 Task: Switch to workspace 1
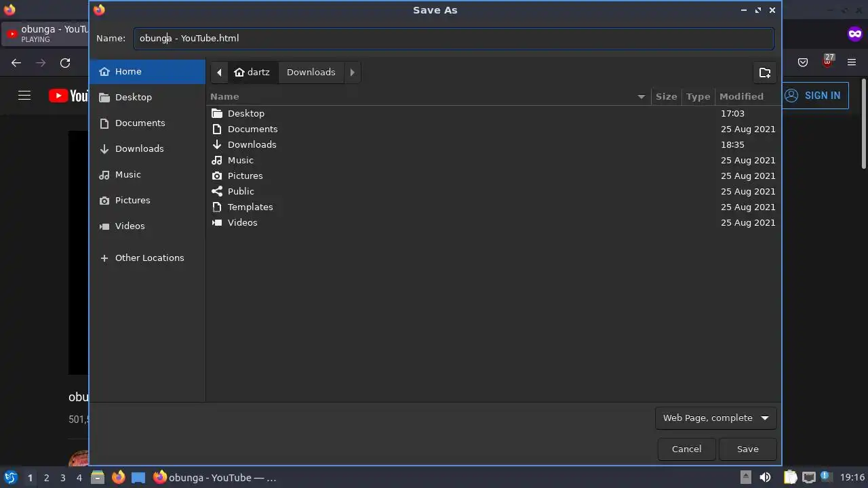(x=30, y=478)
